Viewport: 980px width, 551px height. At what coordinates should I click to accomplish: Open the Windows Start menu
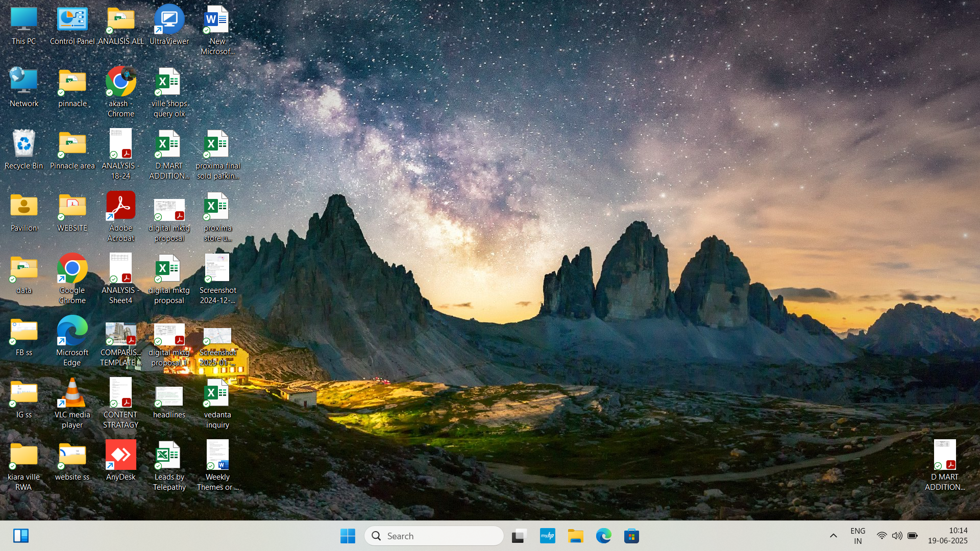(x=348, y=536)
